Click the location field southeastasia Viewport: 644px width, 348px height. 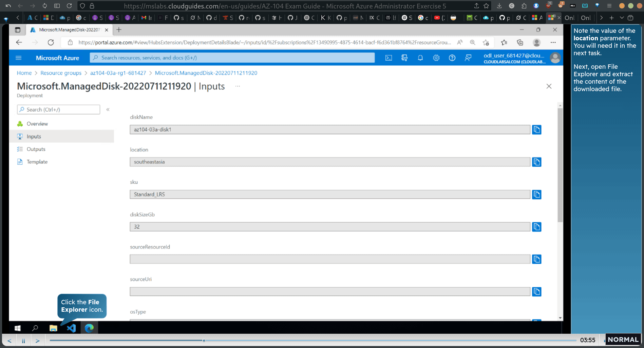(x=330, y=162)
